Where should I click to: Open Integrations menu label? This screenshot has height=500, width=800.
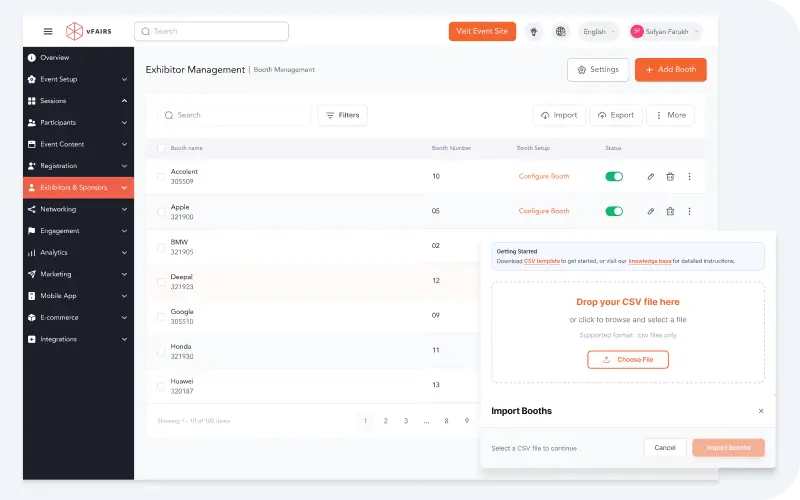point(59,339)
